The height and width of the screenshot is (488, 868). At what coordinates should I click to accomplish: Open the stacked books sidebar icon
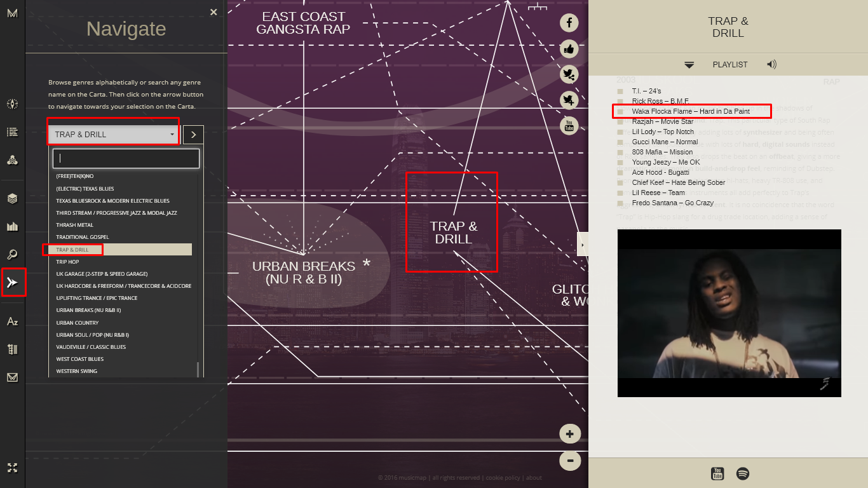pos(12,349)
